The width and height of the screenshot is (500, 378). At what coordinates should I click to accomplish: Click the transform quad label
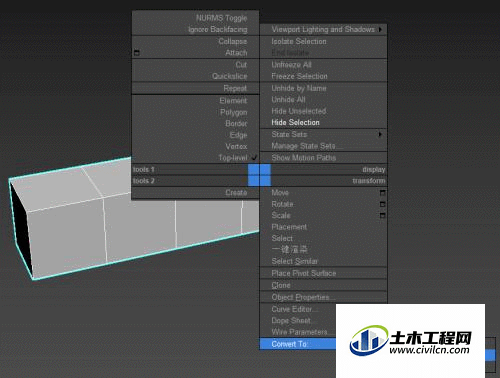pos(369,181)
